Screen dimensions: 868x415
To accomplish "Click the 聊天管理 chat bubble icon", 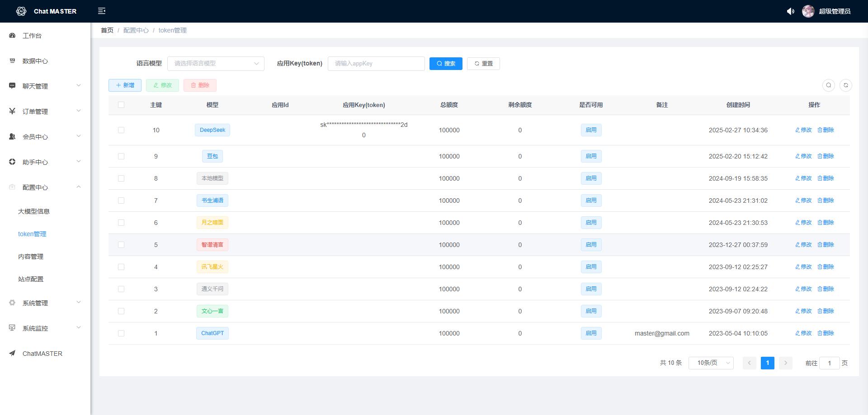I will point(12,86).
